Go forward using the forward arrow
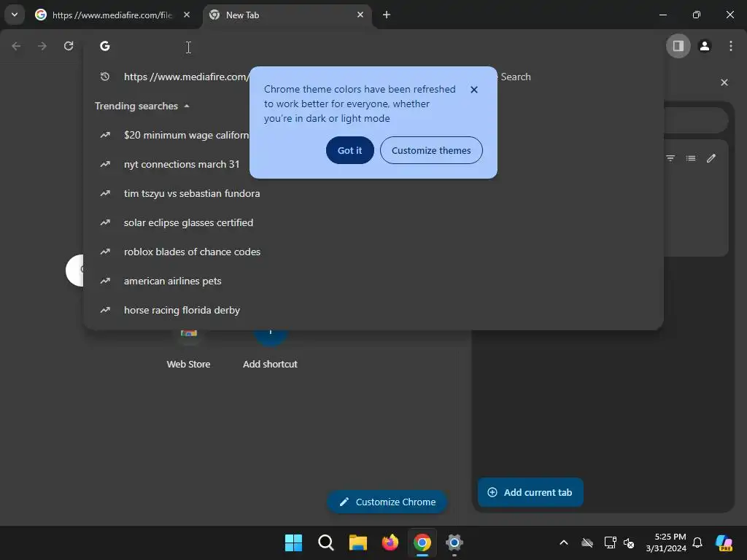 (x=42, y=46)
